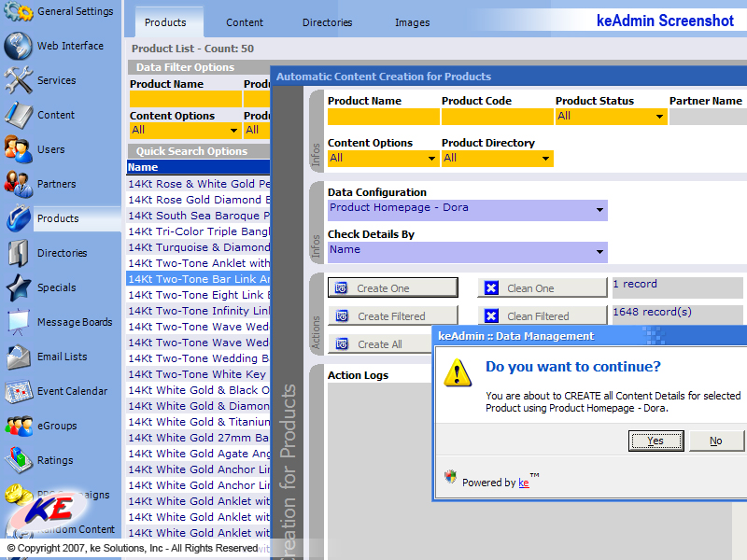747x560 pixels.
Task: Click the Clean Filtered button
Action: pos(543,316)
